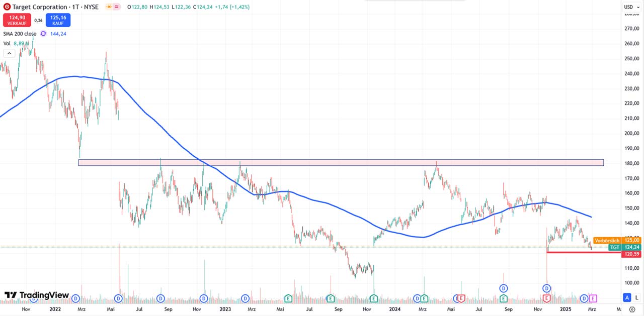Open red earnings marker at Nov 2024
644x316 pixels.
(547, 298)
